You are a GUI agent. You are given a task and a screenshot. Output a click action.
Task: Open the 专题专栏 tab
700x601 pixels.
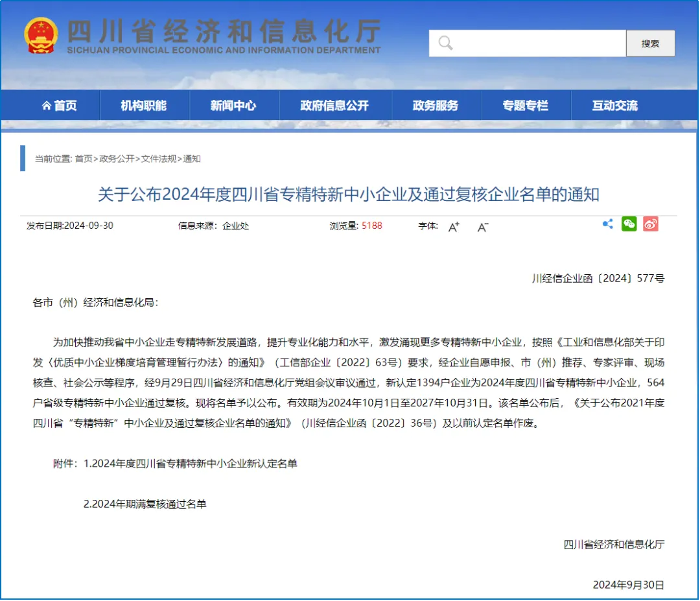click(x=525, y=106)
